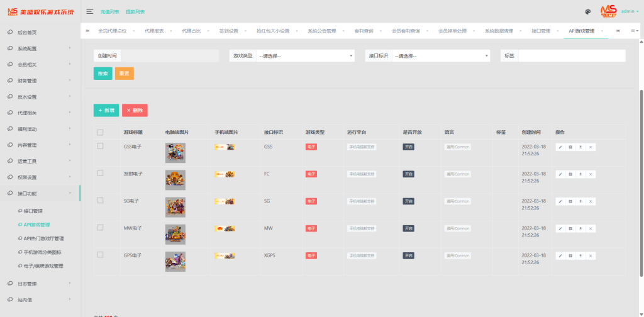Click the download icon for SG电子 row
Viewport: 644px width, 317px height.
click(580, 201)
